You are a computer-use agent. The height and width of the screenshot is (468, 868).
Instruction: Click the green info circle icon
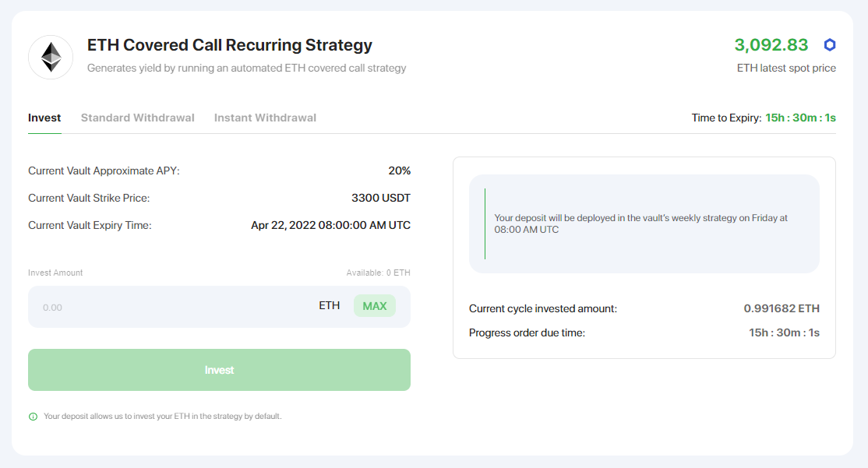pos(34,417)
